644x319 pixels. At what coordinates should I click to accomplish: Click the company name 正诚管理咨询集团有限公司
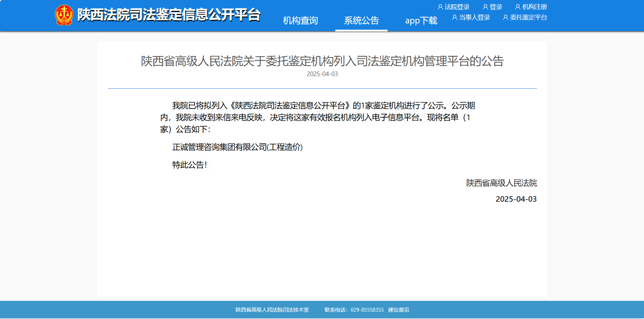click(x=219, y=147)
